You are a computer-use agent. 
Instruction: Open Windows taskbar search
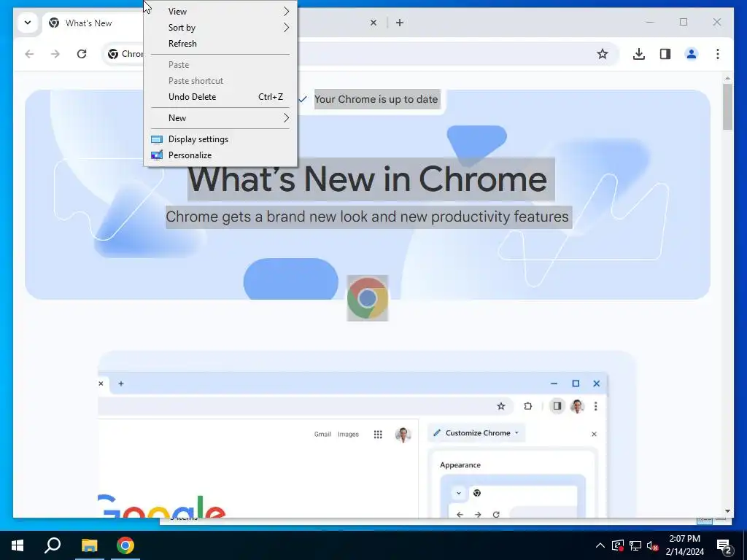(x=53, y=545)
